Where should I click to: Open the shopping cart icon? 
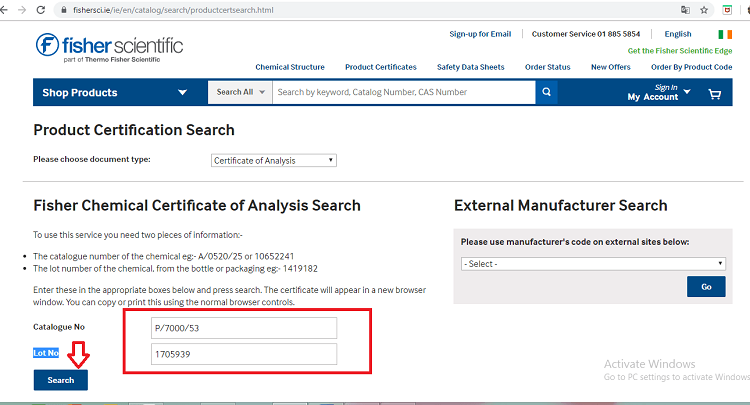(715, 94)
